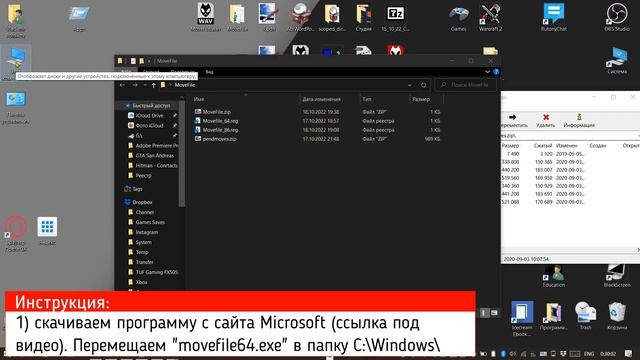Image resolution: width=640 pixels, height=360 pixels.
Task: Open address bar history dropdown
Action: click(x=409, y=85)
